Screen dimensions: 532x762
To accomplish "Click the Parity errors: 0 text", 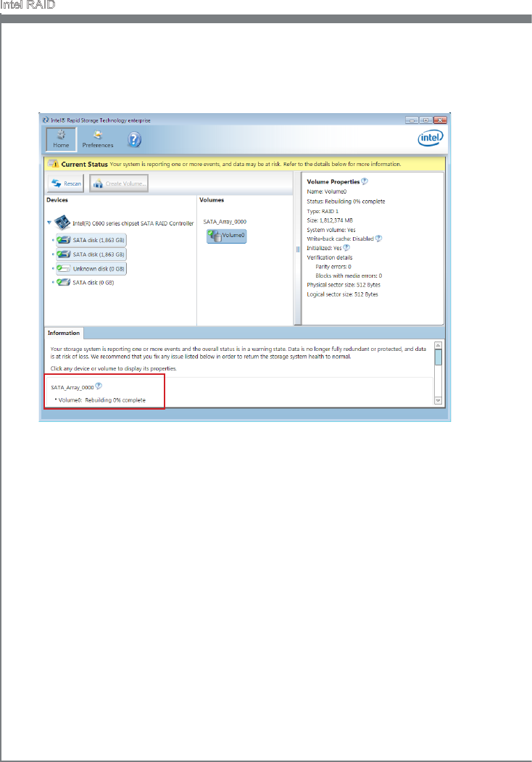I will [333, 266].
